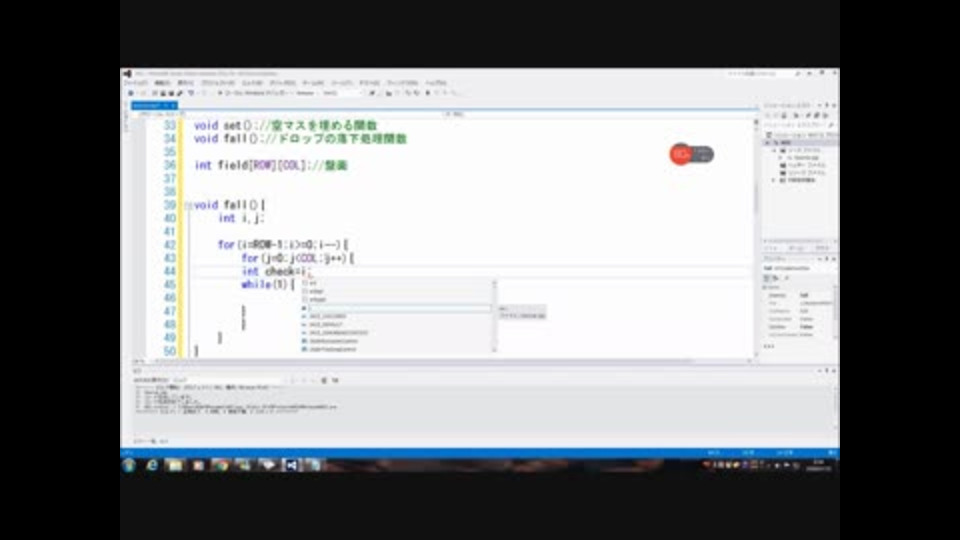Open the 表示 (View) menu

(x=186, y=83)
